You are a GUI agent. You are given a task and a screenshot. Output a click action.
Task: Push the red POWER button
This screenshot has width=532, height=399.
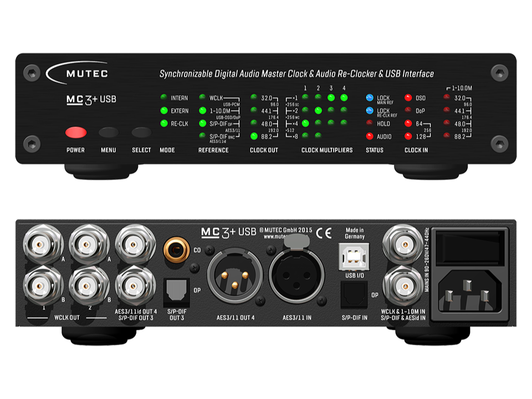tap(76, 132)
